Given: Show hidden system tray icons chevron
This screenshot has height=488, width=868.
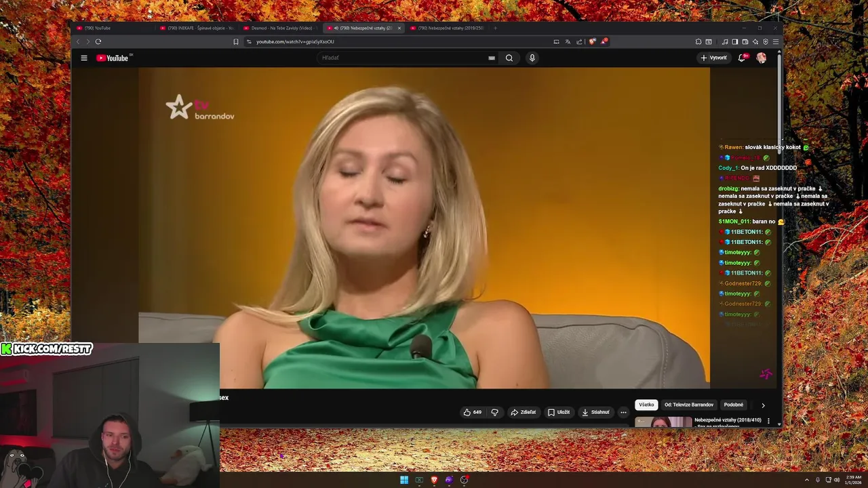Looking at the screenshot, I should tap(807, 480).
